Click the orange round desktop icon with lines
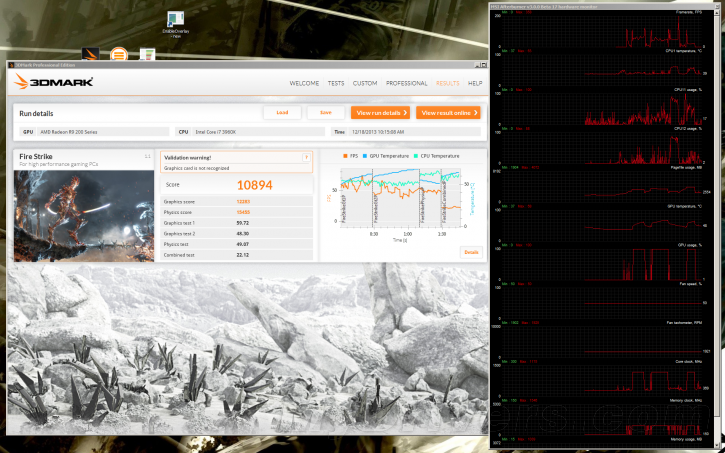Image resolution: width=725 pixels, height=453 pixels. pos(119,54)
